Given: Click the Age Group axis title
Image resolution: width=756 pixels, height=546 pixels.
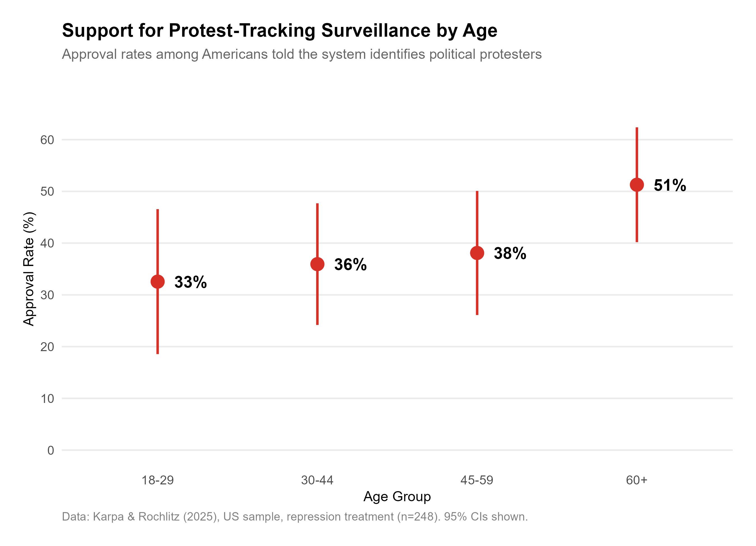Looking at the screenshot, I should [x=397, y=497].
